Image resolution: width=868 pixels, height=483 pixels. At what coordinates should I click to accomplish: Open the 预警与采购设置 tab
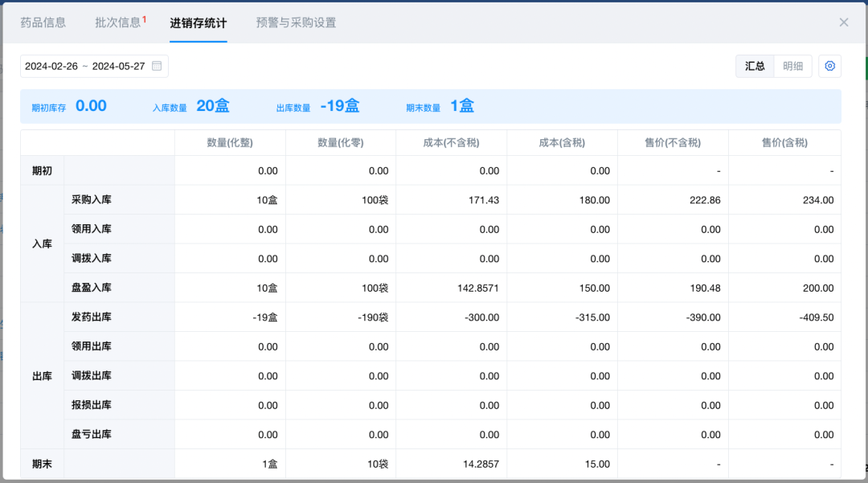click(296, 23)
